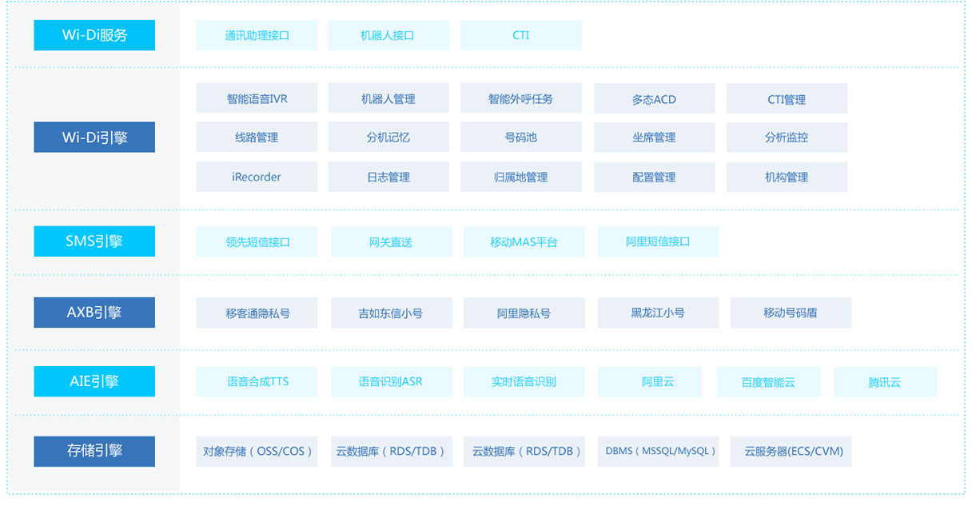The image size is (980, 510).
Task: Select the AXB引擎 category label
Action: pos(94,313)
